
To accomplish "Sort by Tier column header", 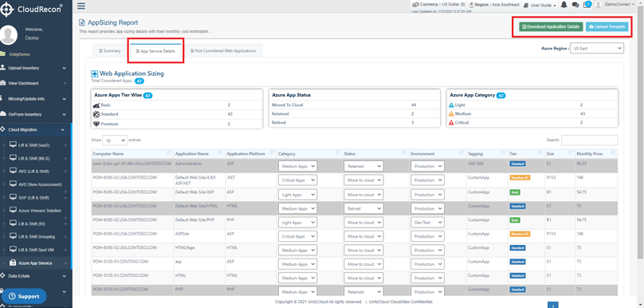I will (x=527, y=153).
